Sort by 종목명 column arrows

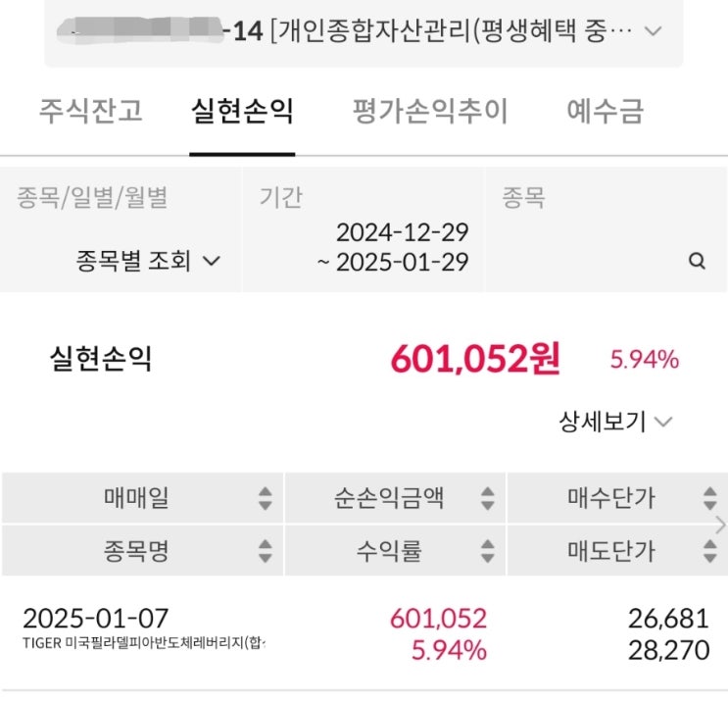coord(265,551)
